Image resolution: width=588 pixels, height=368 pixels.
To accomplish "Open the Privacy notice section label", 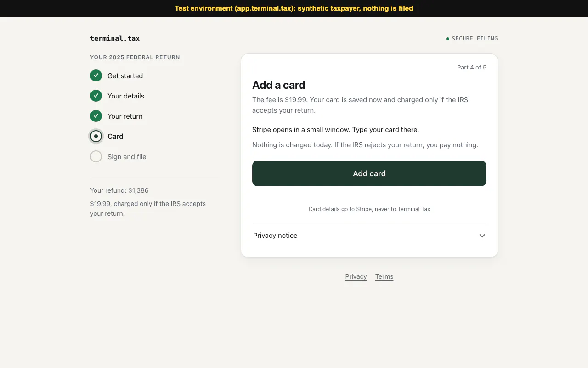I will click(275, 236).
